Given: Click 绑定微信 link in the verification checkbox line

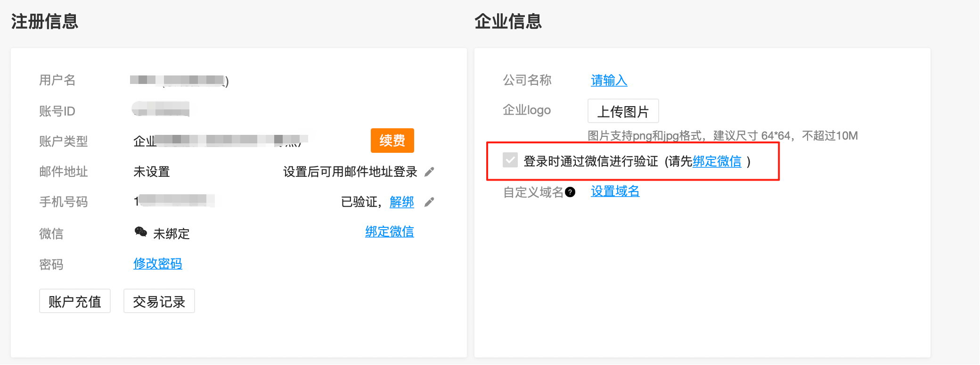Looking at the screenshot, I should tap(717, 161).
